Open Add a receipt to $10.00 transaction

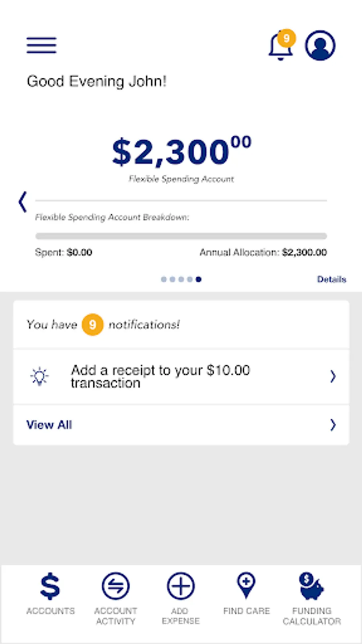click(181, 377)
